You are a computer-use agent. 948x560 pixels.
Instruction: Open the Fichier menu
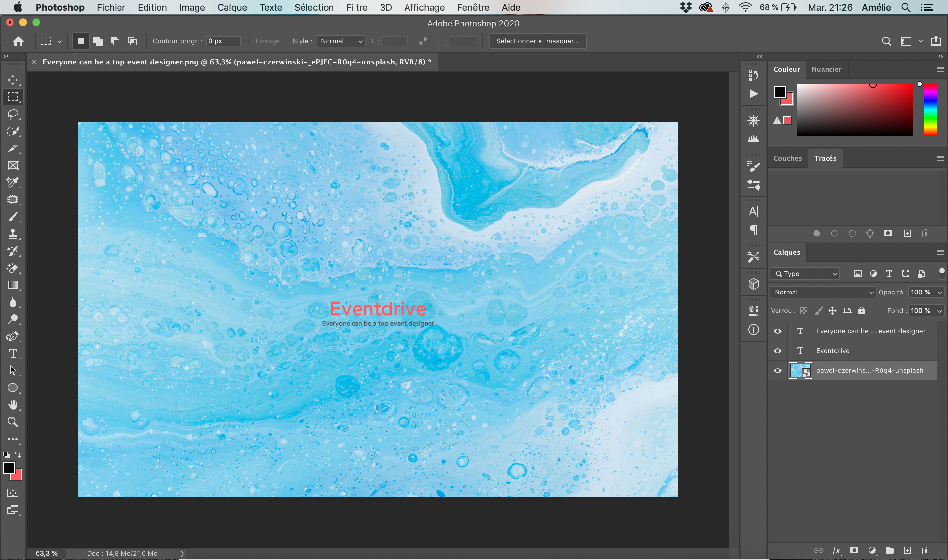[x=111, y=7]
